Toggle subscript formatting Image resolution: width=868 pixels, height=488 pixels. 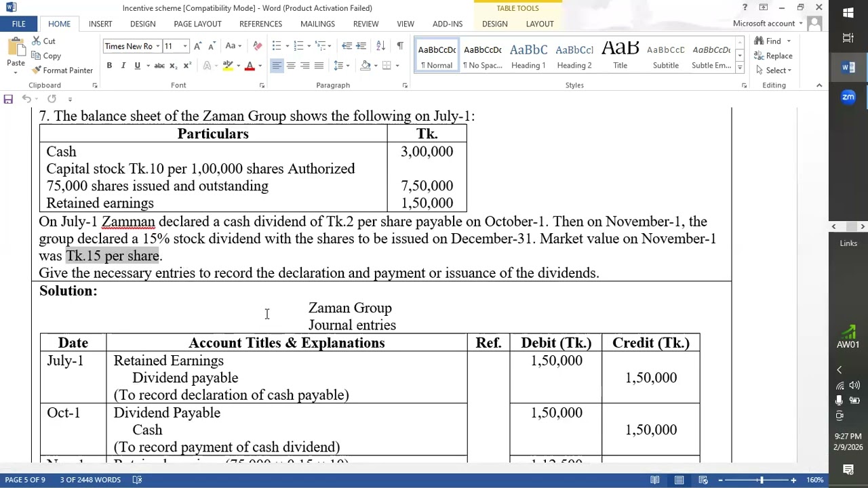click(x=174, y=66)
